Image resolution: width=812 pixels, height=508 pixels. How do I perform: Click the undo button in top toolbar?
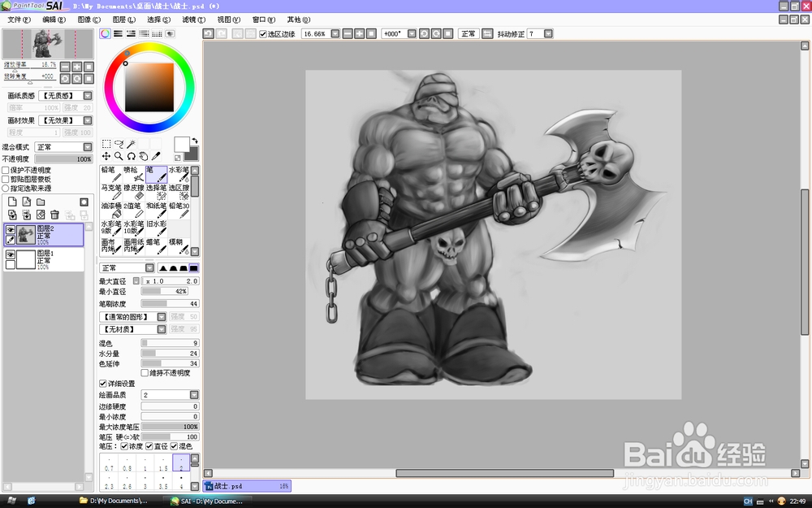click(208, 33)
